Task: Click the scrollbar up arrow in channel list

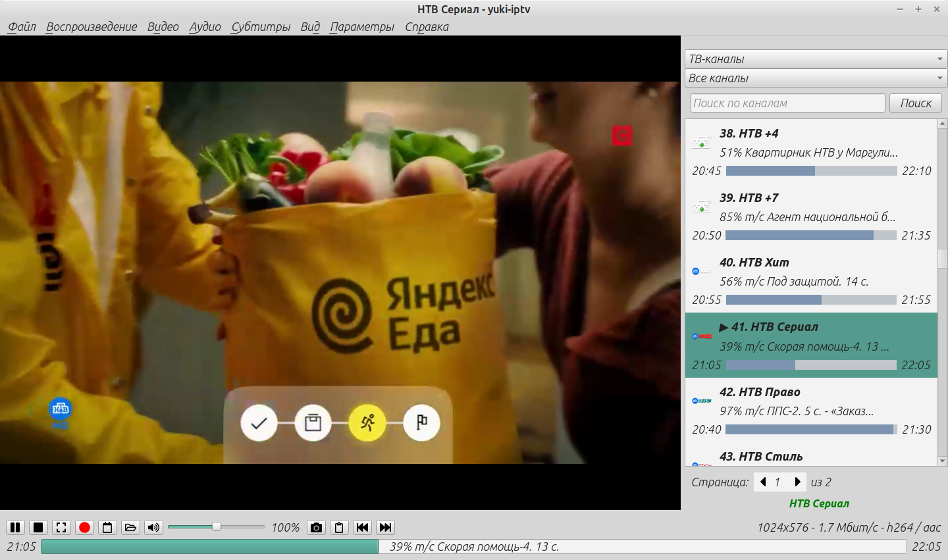Action: click(x=942, y=123)
